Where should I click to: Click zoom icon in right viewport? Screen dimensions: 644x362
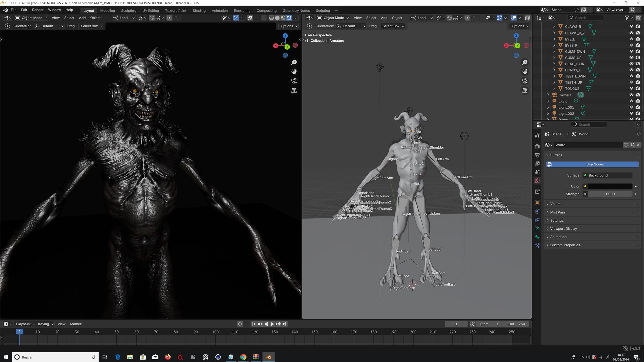click(x=525, y=62)
